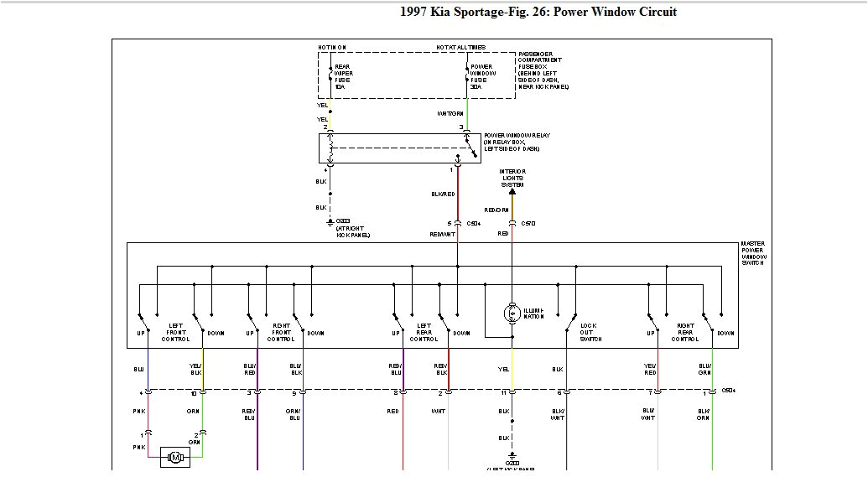Click the right rear DOWN switch contact

709,321
